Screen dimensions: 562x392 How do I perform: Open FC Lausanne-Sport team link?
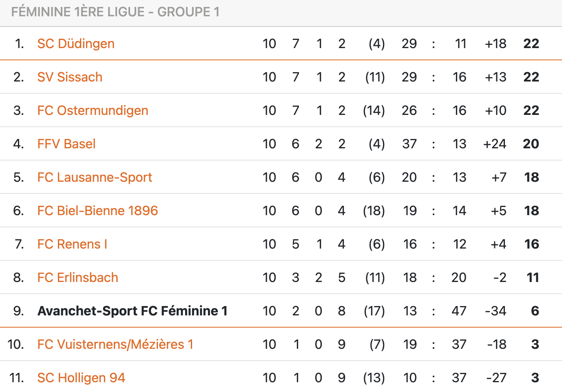tap(95, 177)
